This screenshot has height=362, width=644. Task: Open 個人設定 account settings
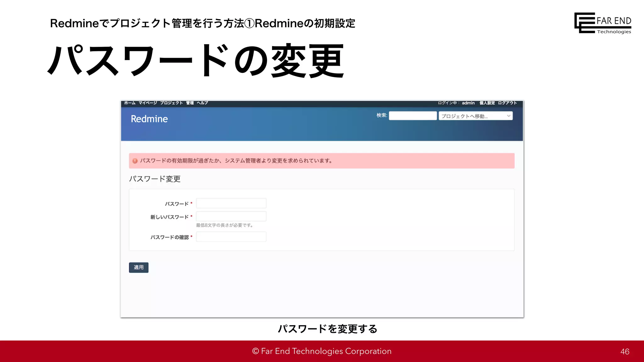click(487, 103)
